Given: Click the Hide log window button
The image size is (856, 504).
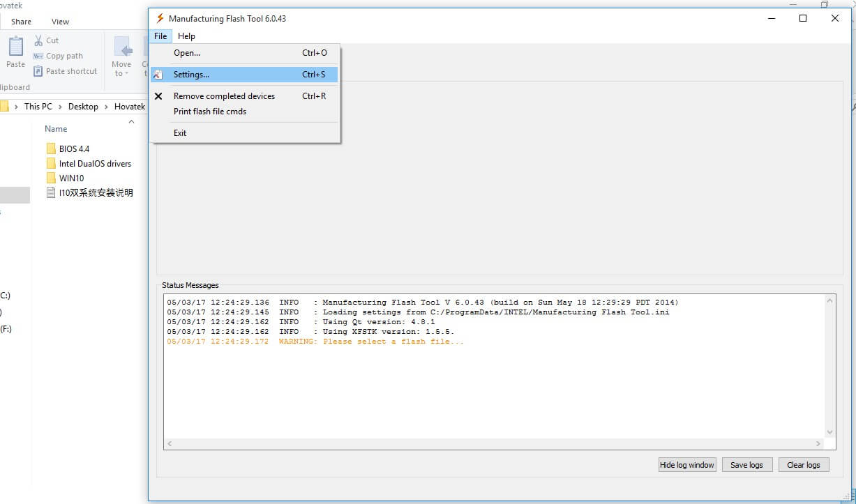Looking at the screenshot, I should coord(686,464).
